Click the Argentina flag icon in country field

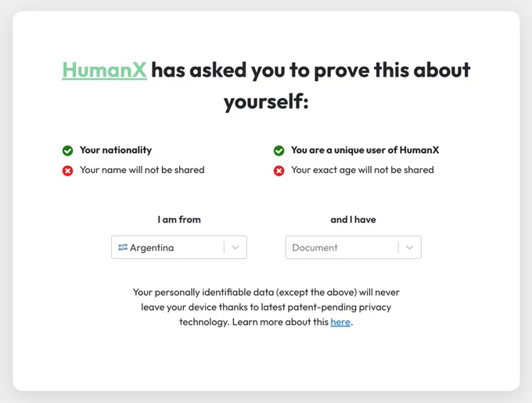tap(123, 247)
